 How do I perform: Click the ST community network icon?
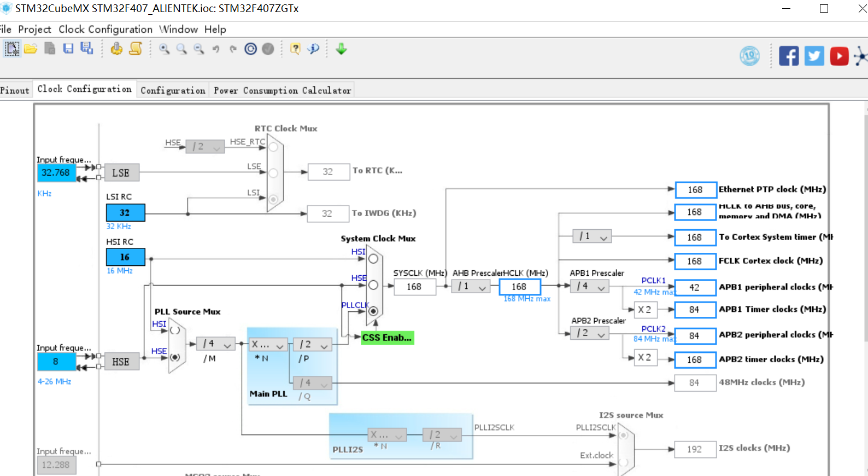(861, 56)
